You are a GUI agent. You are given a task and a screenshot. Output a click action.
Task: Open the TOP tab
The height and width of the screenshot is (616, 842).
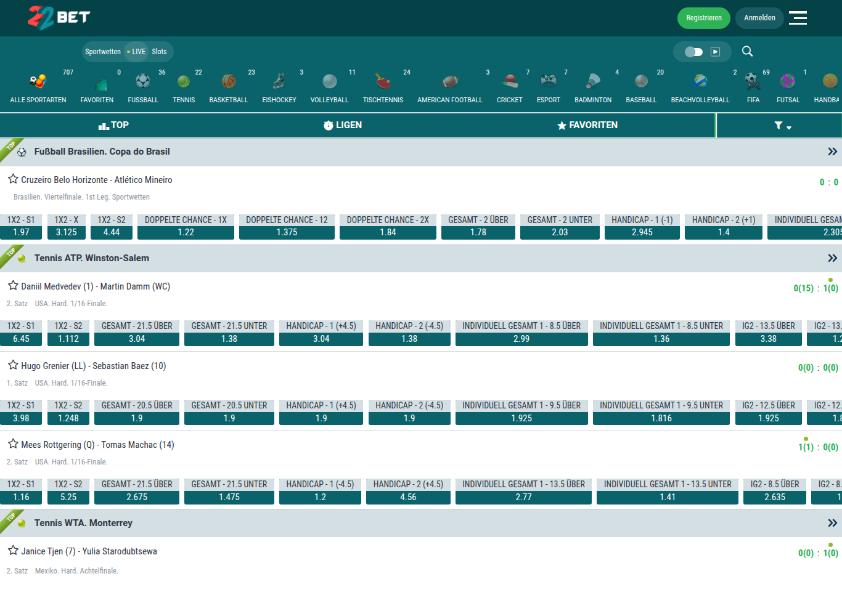pos(113,125)
